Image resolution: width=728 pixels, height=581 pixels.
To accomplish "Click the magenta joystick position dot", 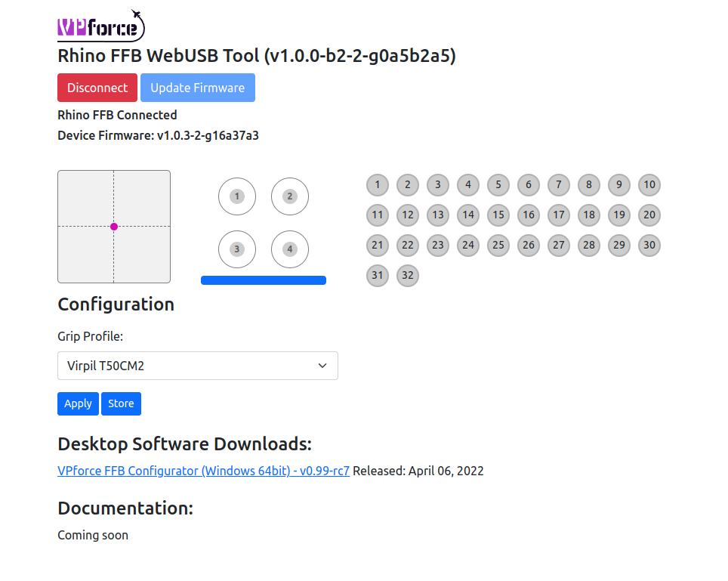I will 114,227.
